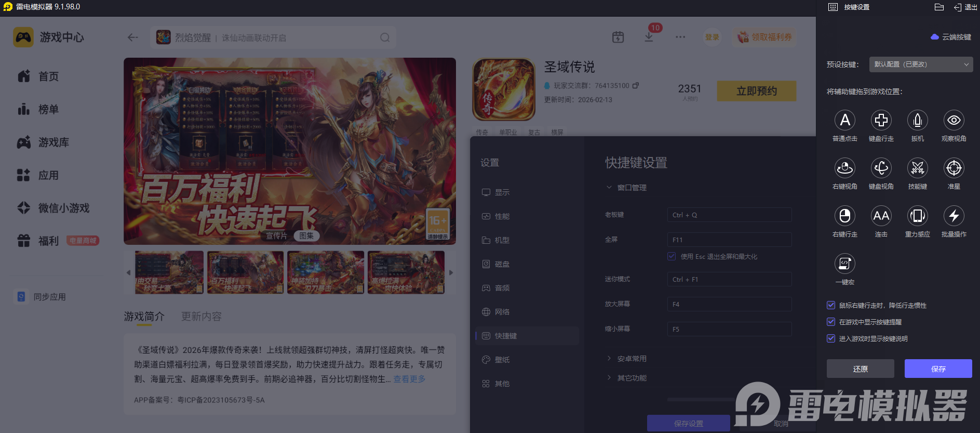The width and height of the screenshot is (980, 433).
Task: Open 磁盘 settings tab
Action: (x=527, y=264)
